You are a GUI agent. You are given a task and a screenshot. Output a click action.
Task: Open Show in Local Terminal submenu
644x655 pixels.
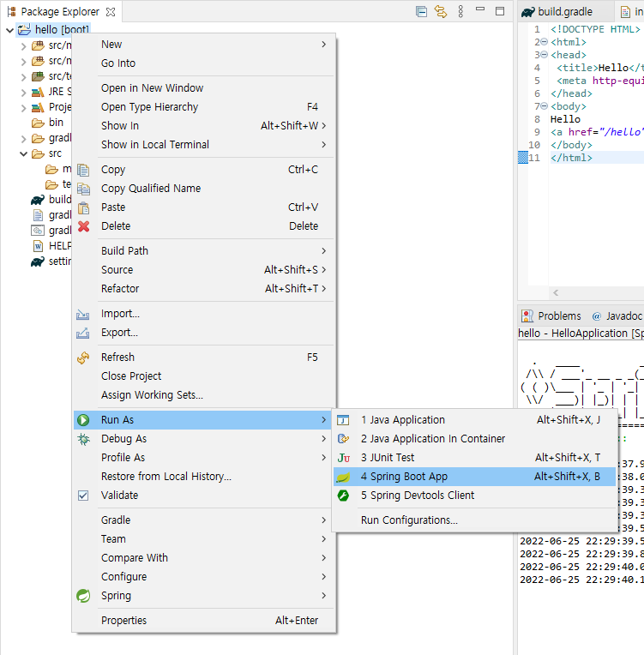[204, 145]
